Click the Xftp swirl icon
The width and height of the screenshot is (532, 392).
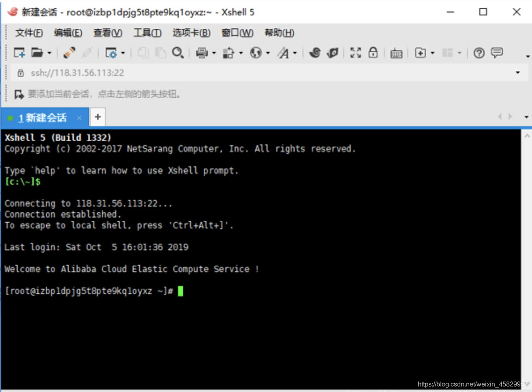point(315,53)
